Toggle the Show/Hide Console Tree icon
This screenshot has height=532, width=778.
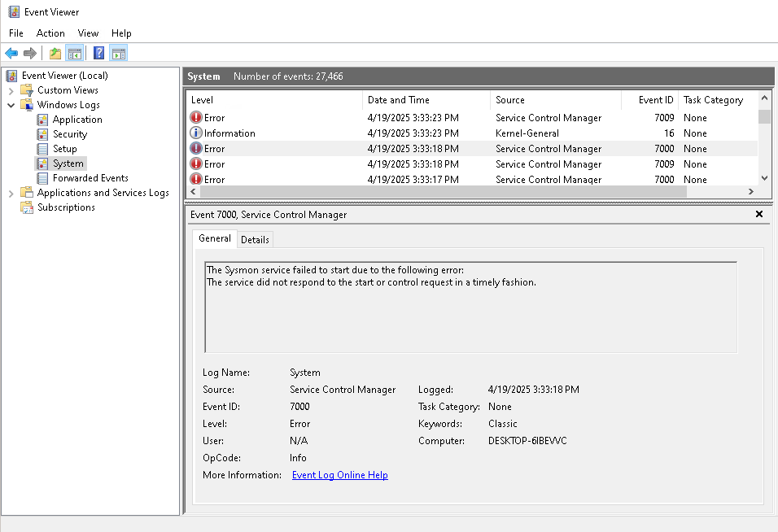coord(74,53)
